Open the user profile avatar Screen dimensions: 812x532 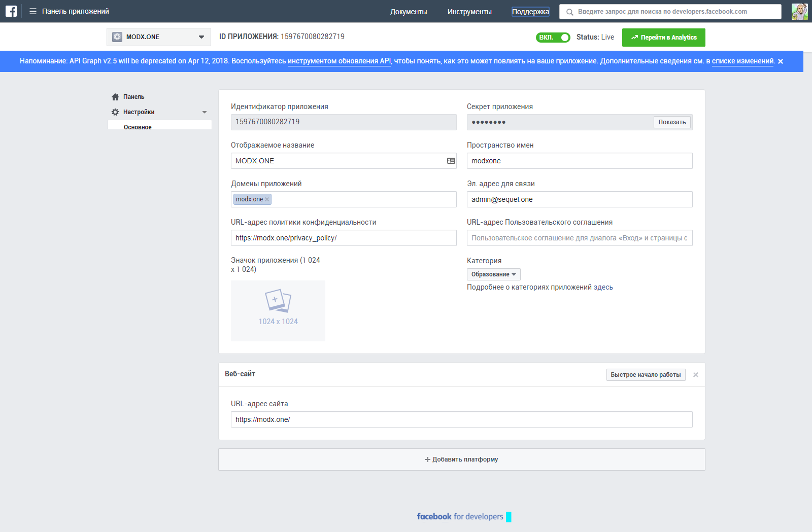[x=799, y=11]
